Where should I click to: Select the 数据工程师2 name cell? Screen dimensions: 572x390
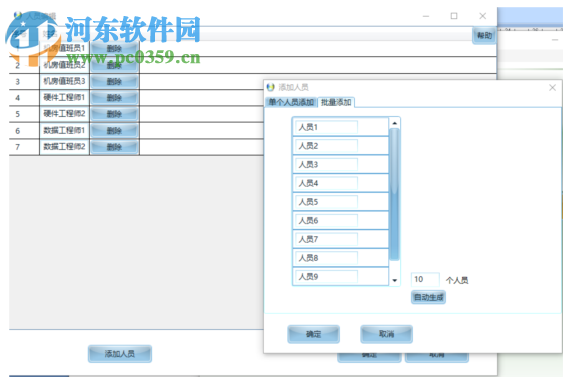(x=64, y=147)
